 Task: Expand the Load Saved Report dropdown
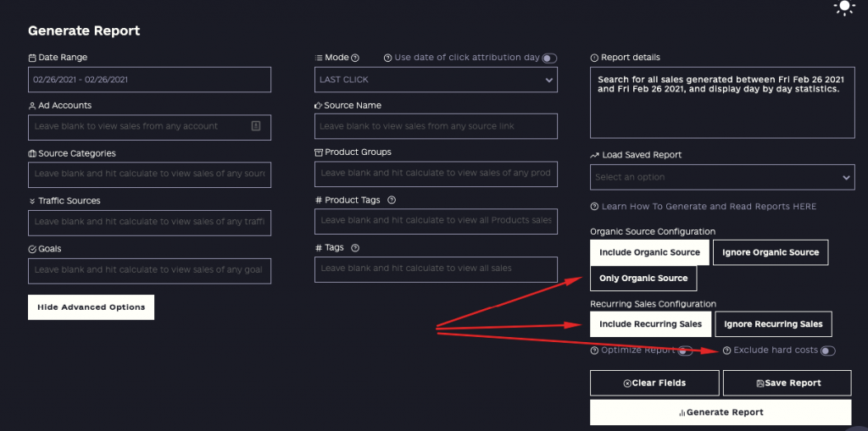[722, 177]
